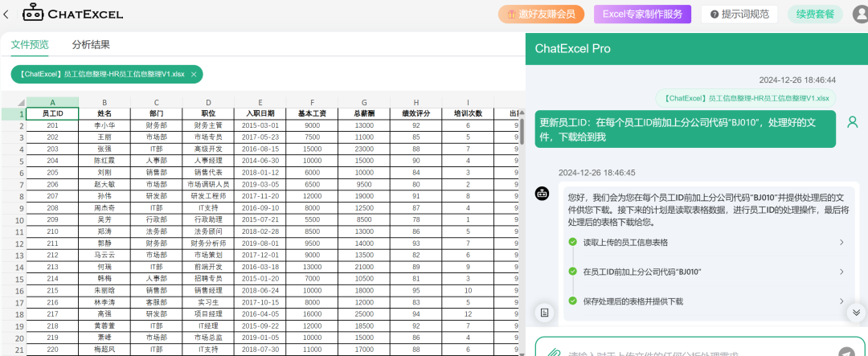This screenshot has height=356, width=868.
Task: Click the 绩效评分 header cell
Action: coord(416,114)
